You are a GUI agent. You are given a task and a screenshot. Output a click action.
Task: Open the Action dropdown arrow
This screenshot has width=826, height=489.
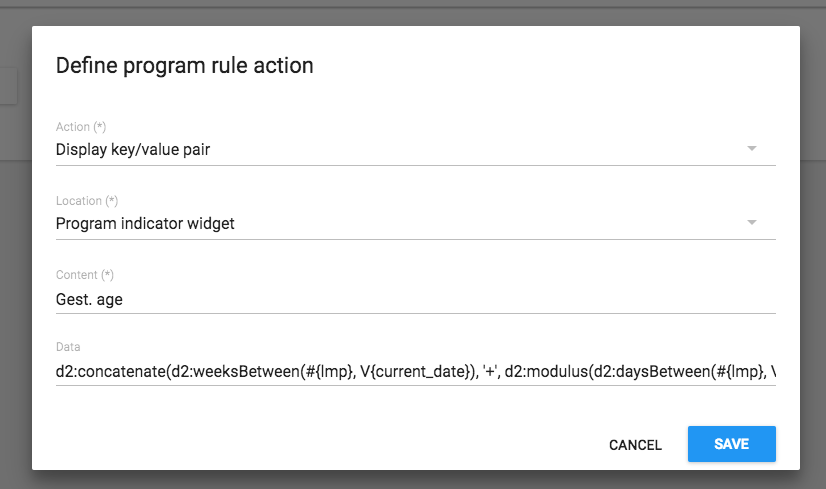[752, 149]
